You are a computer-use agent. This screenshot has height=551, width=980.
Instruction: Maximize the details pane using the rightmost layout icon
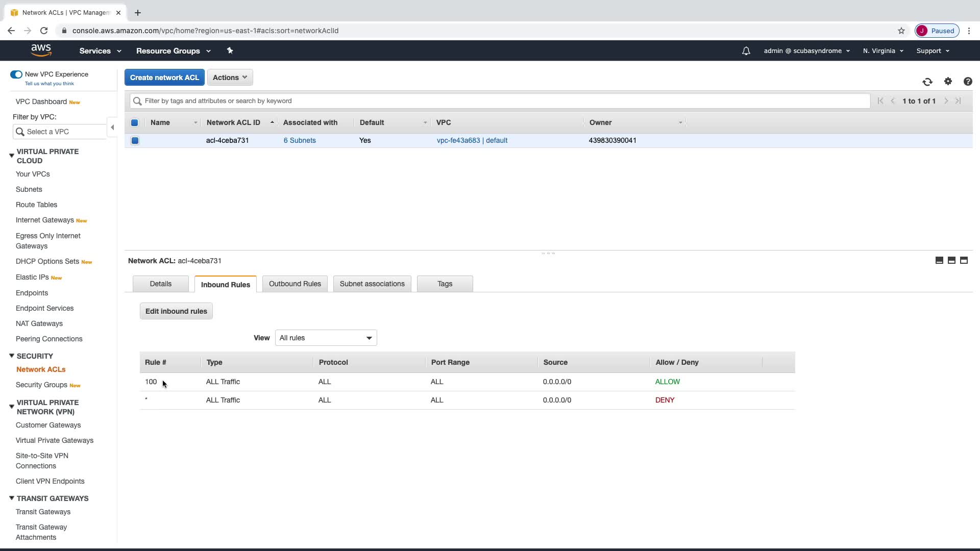click(x=964, y=261)
